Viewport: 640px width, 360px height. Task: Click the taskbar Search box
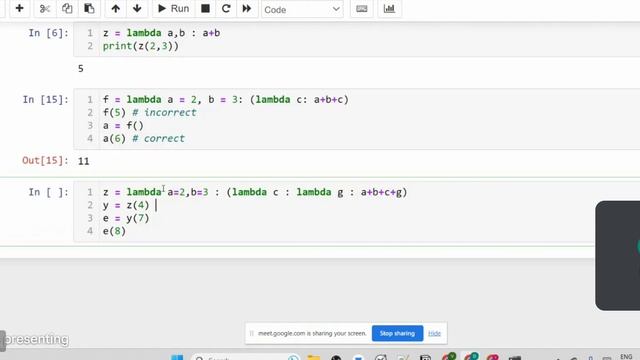pyautogui.click(x=245, y=358)
